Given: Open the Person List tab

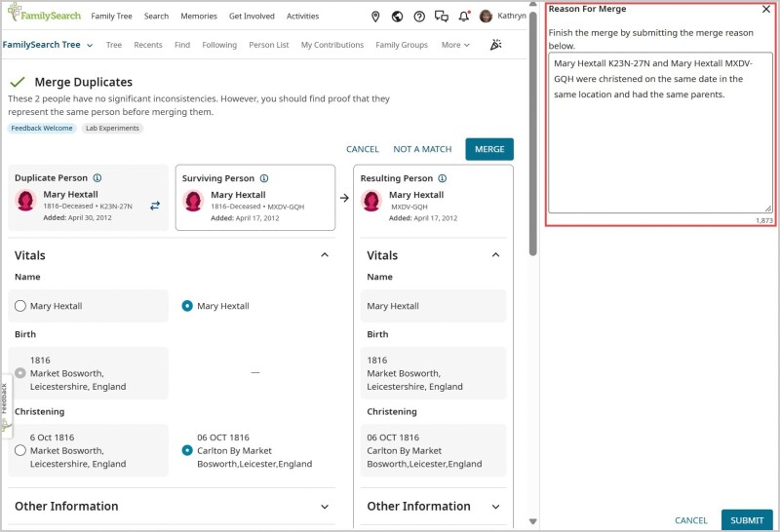Looking at the screenshot, I should click(x=269, y=45).
